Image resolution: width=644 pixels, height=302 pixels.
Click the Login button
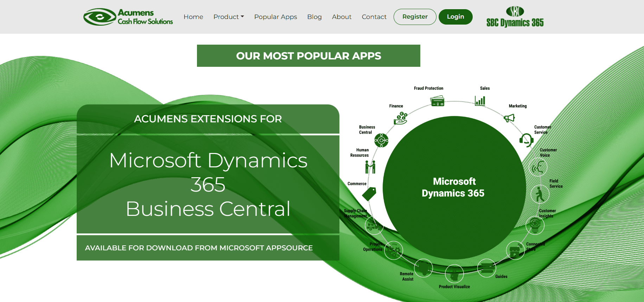click(455, 17)
